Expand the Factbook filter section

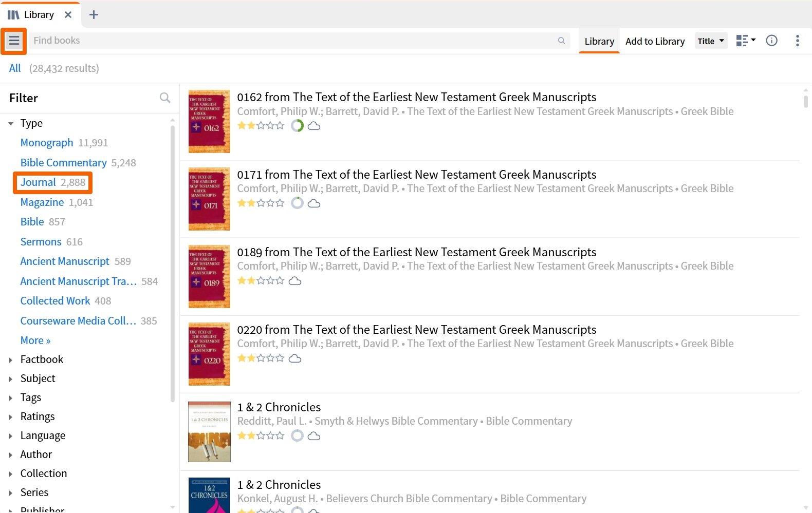(x=11, y=360)
